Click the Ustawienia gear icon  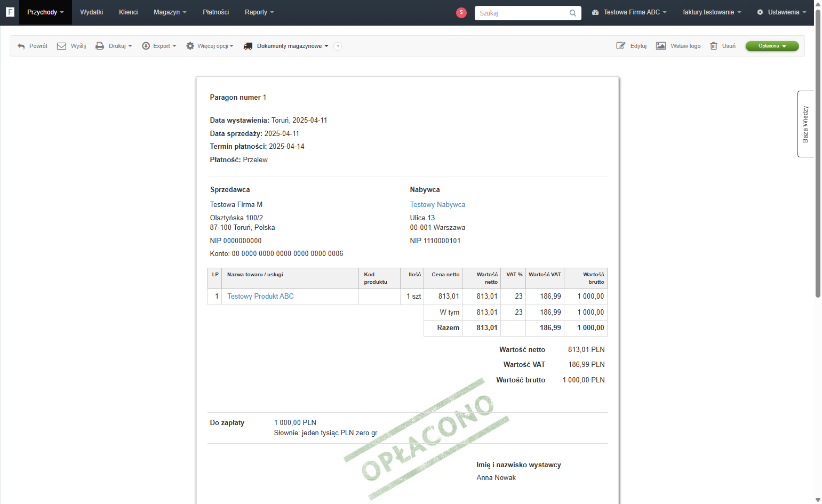(760, 12)
